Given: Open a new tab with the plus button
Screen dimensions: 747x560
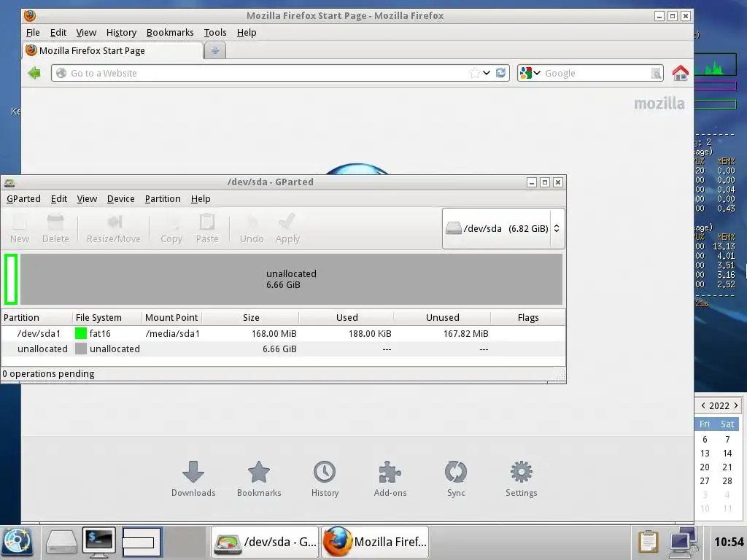Looking at the screenshot, I should (215, 50).
